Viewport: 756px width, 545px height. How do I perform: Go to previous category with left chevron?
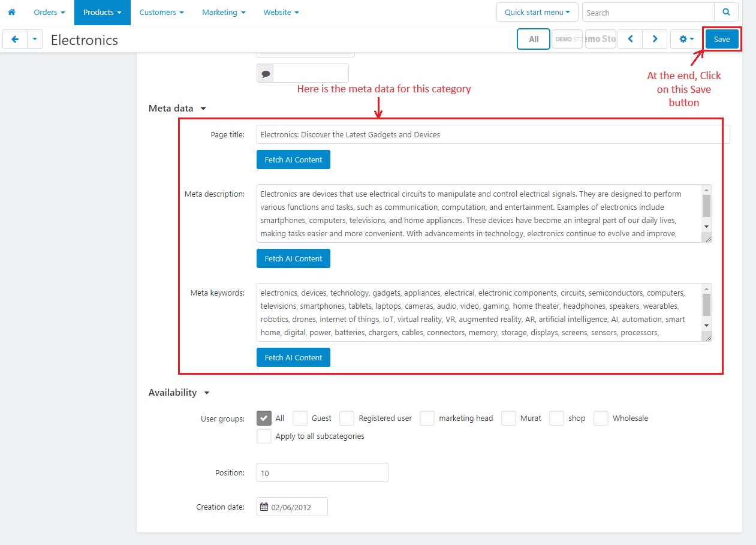pos(630,39)
